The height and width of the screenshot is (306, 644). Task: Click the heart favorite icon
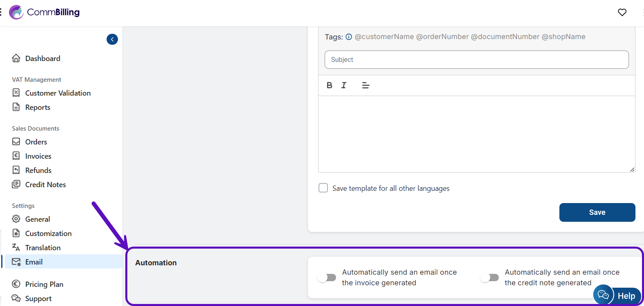(x=622, y=12)
